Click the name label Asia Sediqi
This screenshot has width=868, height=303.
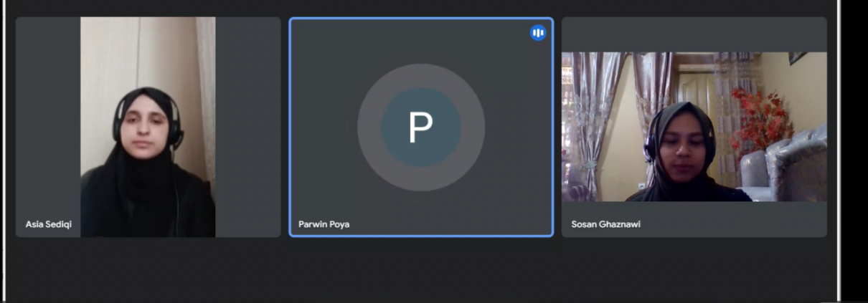(x=49, y=224)
